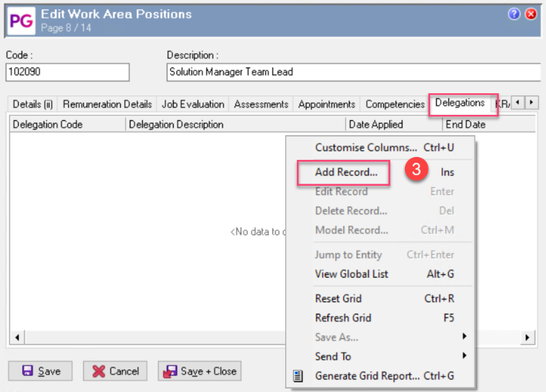Viewport: 546px width, 392px height.
Task: Select Customise Columns in the context menu
Action: [366, 148]
